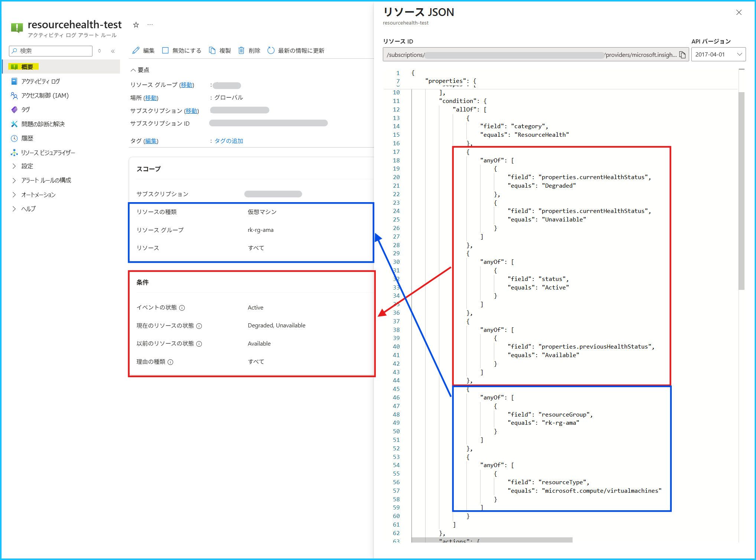Click the 削除 (delete) trash button
756x560 pixels.
(249, 51)
